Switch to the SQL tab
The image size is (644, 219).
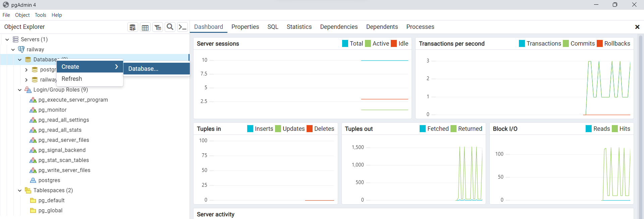point(273,27)
